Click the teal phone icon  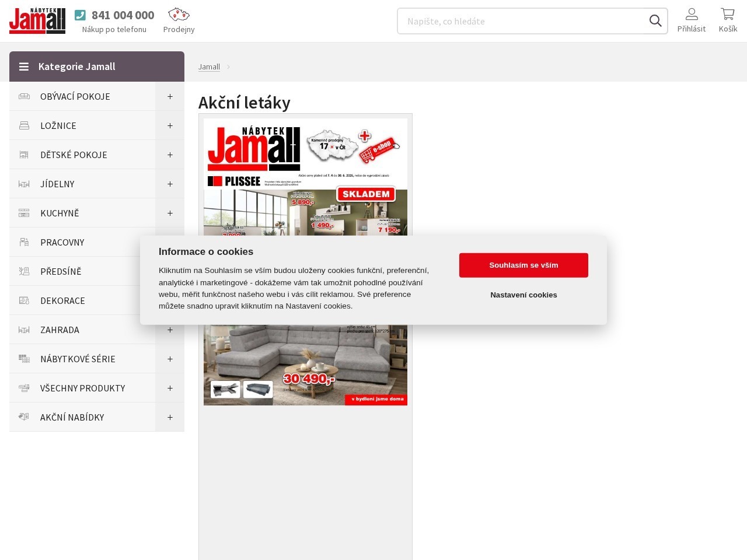click(81, 15)
